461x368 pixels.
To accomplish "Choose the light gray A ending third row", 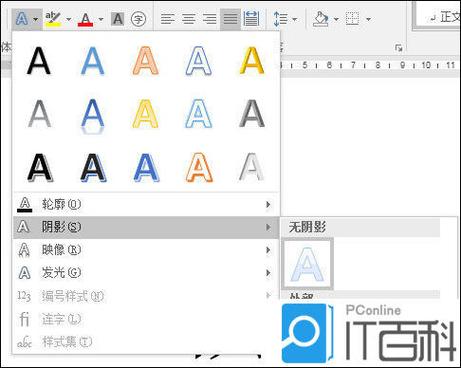I will (x=252, y=168).
